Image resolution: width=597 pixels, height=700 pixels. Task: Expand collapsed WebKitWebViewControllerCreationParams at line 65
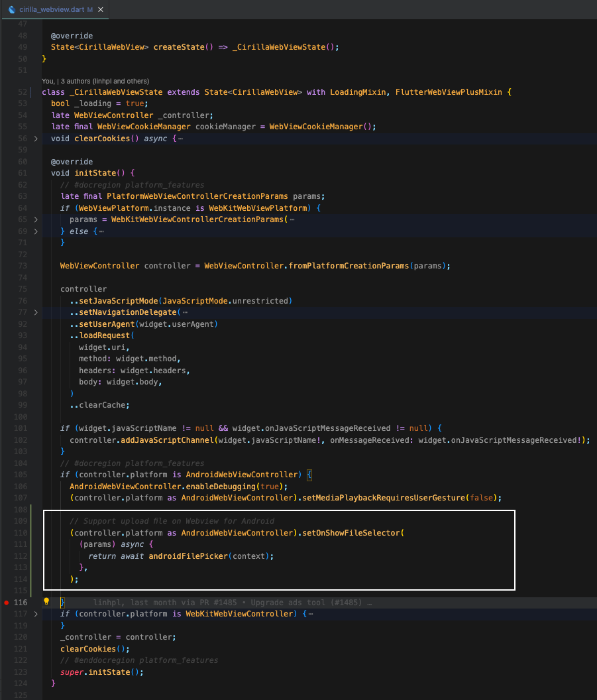[x=36, y=219]
